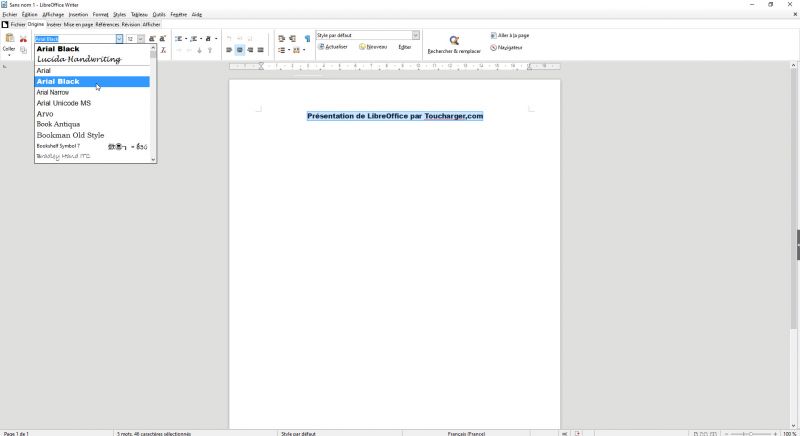Click the selected document heading text

click(395, 116)
